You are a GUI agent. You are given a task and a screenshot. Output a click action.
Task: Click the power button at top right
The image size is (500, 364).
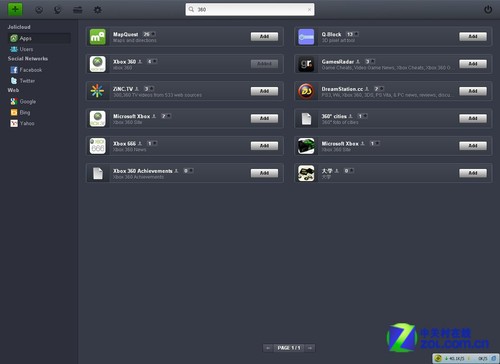coord(488,9)
